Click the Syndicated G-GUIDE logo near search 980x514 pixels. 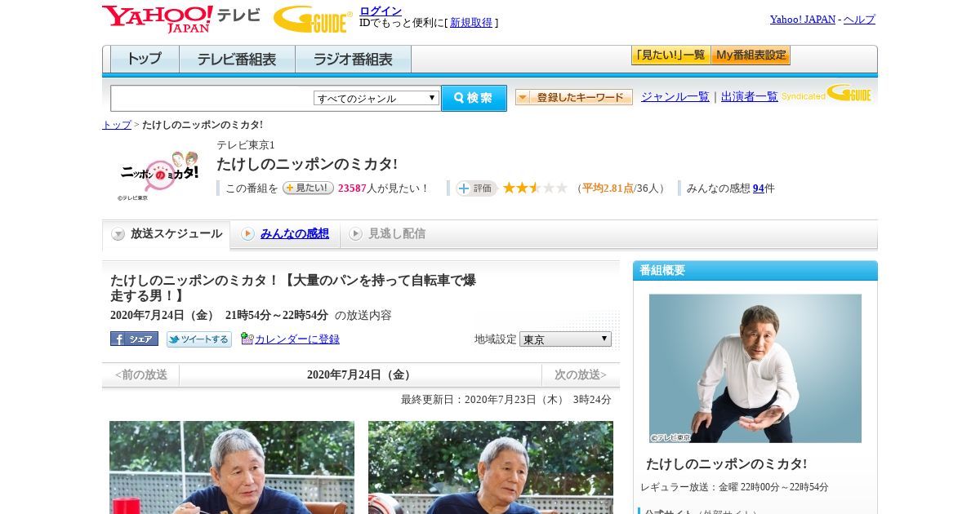click(x=826, y=93)
